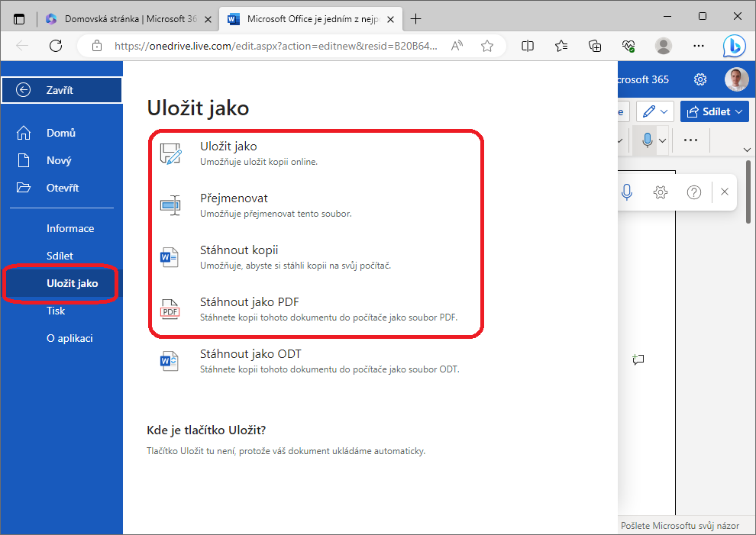View site information lock icon
This screenshot has width=756, height=535.
(x=97, y=46)
